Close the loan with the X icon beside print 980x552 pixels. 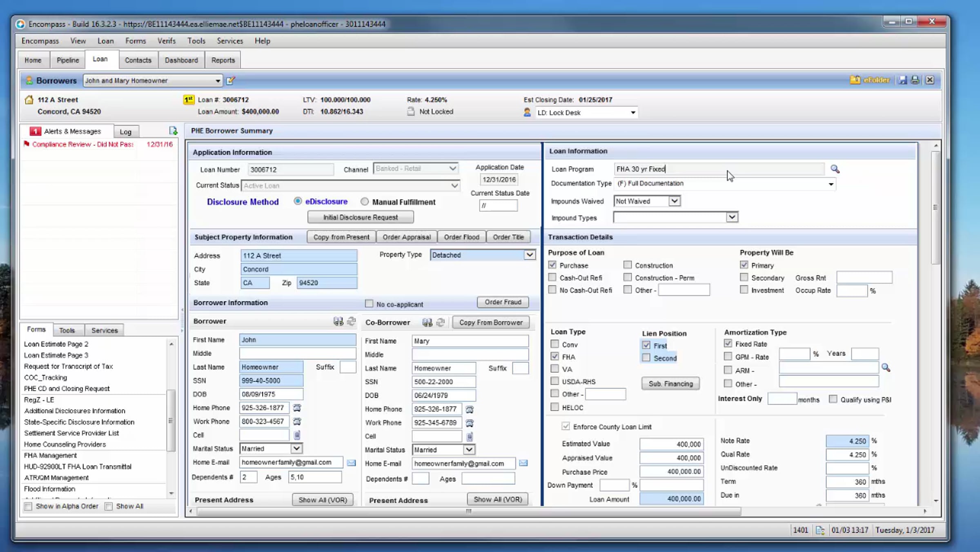coord(930,80)
